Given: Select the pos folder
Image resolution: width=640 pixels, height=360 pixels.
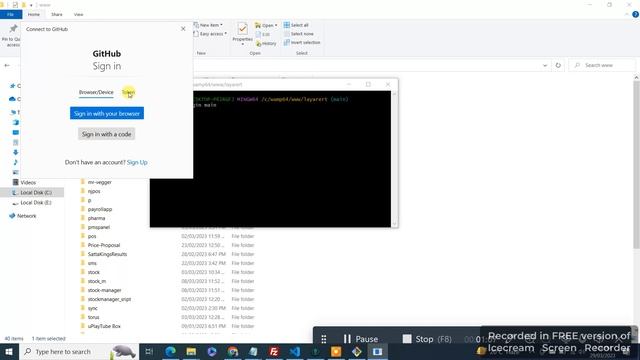Looking at the screenshot, I should coord(92,236).
